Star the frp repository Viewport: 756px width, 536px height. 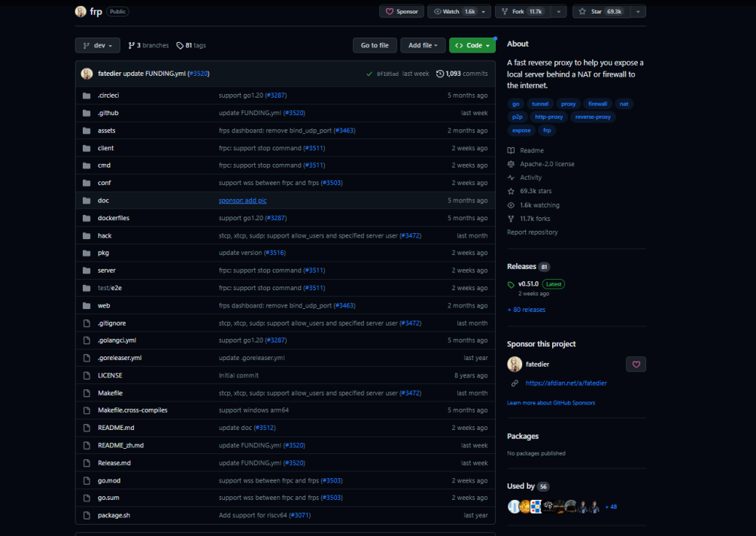601,11
